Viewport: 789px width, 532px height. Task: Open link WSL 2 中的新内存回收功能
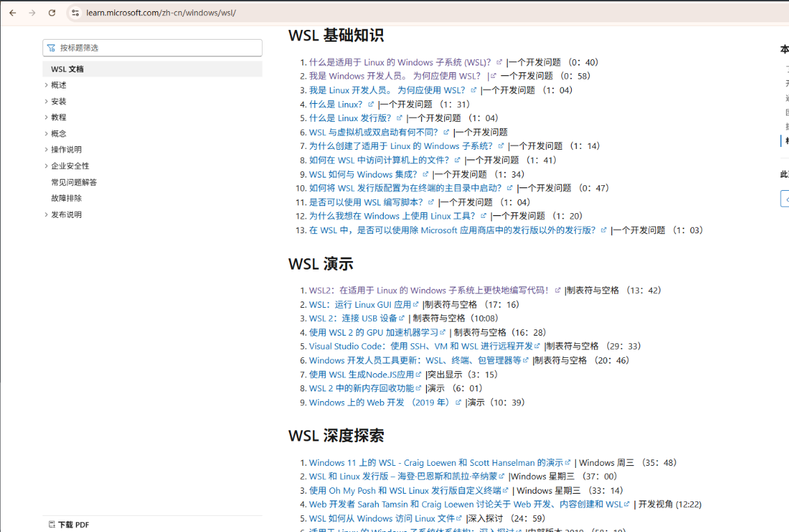pyautogui.click(x=361, y=389)
